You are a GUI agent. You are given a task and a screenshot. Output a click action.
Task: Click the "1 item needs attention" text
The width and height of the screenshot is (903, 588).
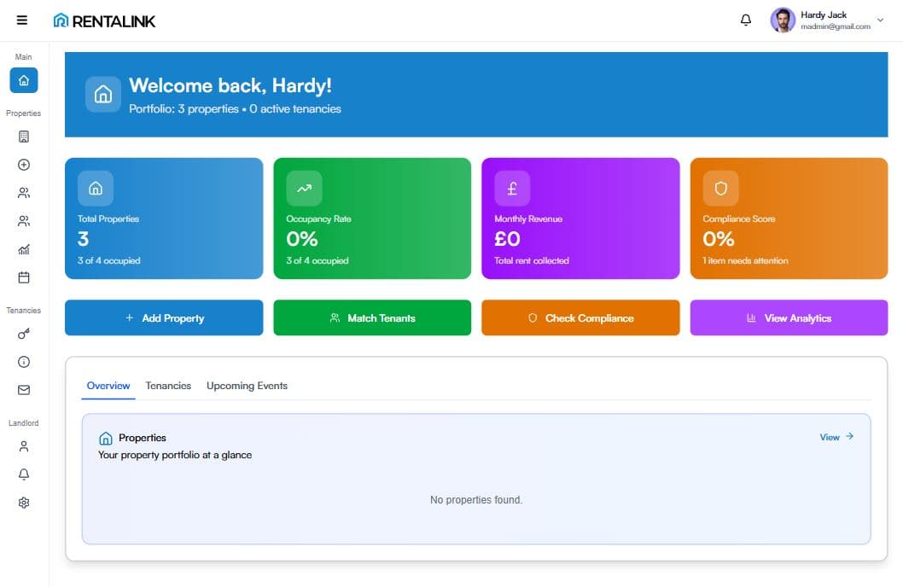(745, 261)
